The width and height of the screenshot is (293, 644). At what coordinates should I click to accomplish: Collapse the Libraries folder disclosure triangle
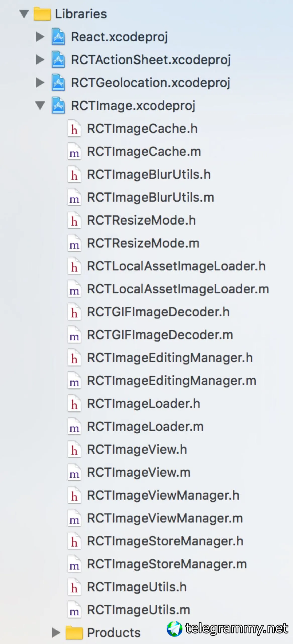[x=24, y=14]
